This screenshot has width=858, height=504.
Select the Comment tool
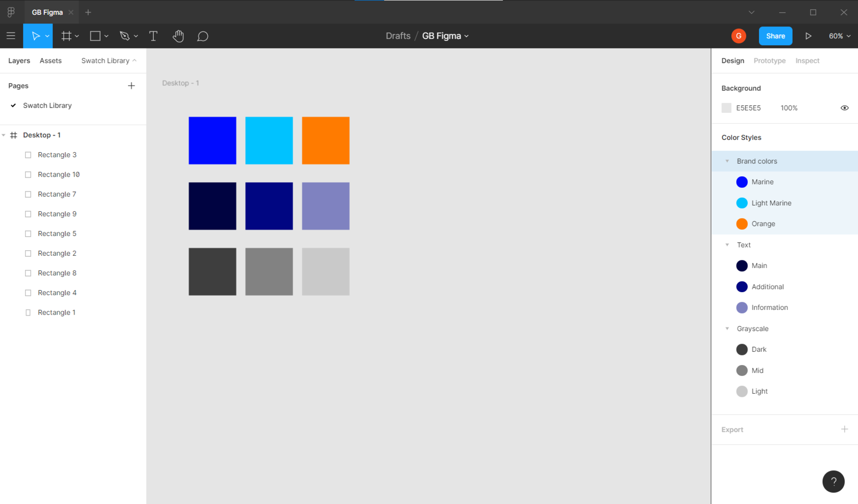(203, 36)
